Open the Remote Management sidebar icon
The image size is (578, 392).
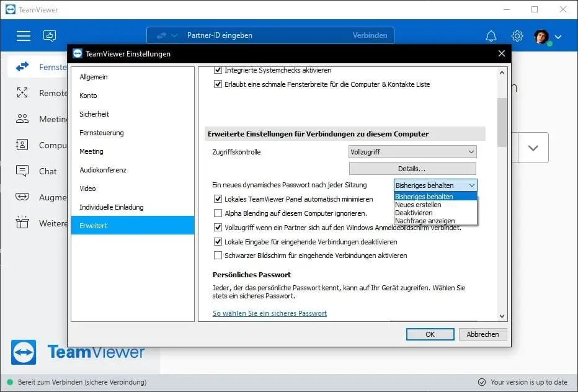click(x=22, y=92)
